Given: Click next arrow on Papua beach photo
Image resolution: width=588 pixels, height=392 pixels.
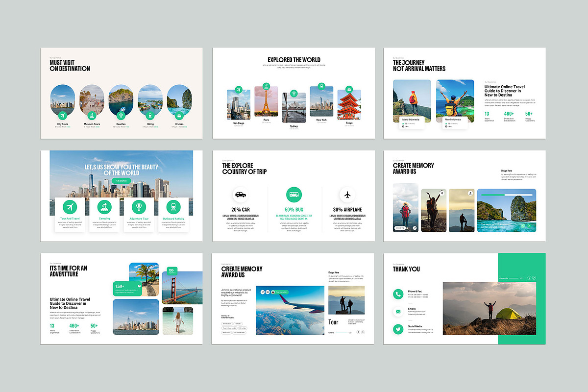Looking at the screenshot, I should (529, 226).
